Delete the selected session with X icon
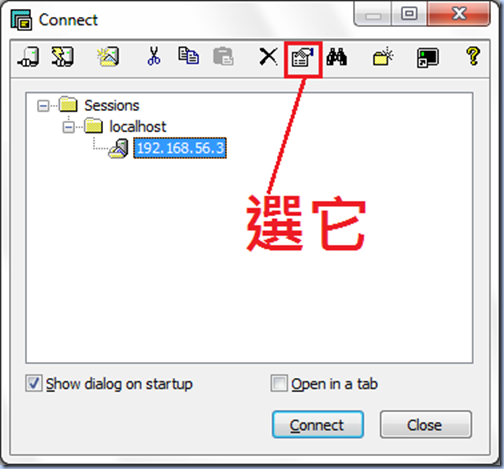This screenshot has width=504, height=469. (268, 57)
